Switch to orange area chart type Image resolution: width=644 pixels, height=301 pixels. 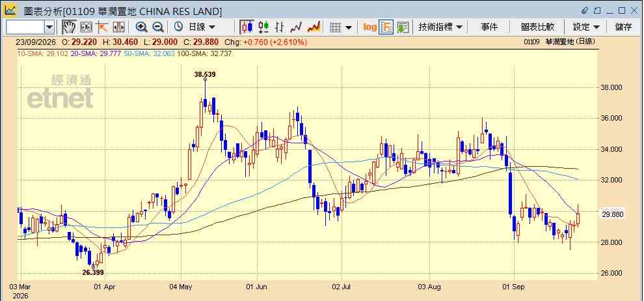(x=314, y=27)
